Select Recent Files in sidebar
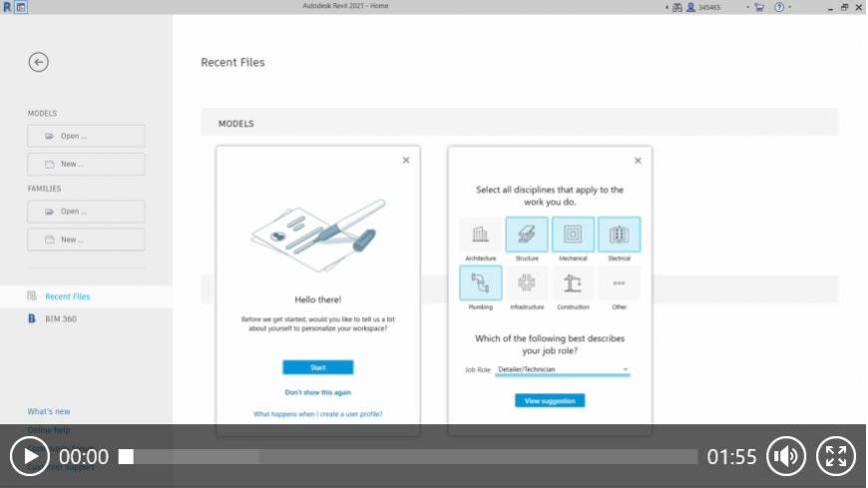 (86, 296)
